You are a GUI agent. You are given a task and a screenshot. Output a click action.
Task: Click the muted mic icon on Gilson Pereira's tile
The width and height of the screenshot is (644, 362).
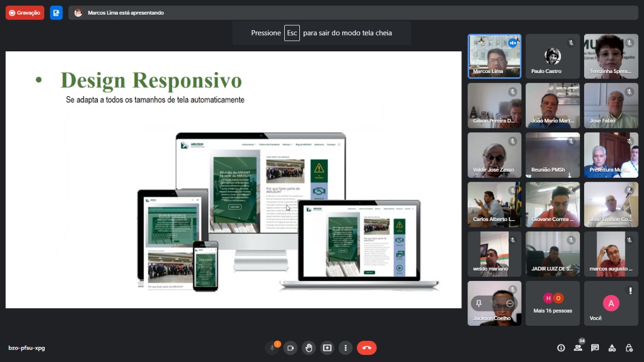513,92
